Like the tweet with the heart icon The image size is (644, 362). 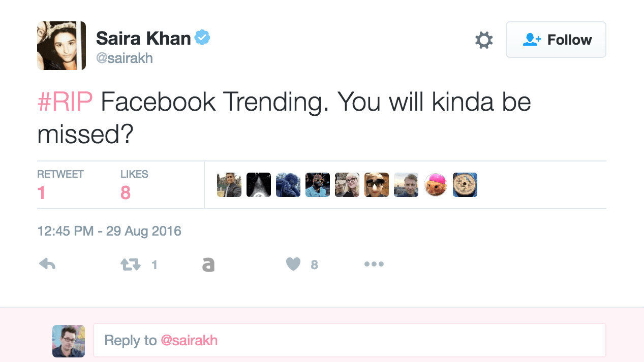(x=293, y=264)
